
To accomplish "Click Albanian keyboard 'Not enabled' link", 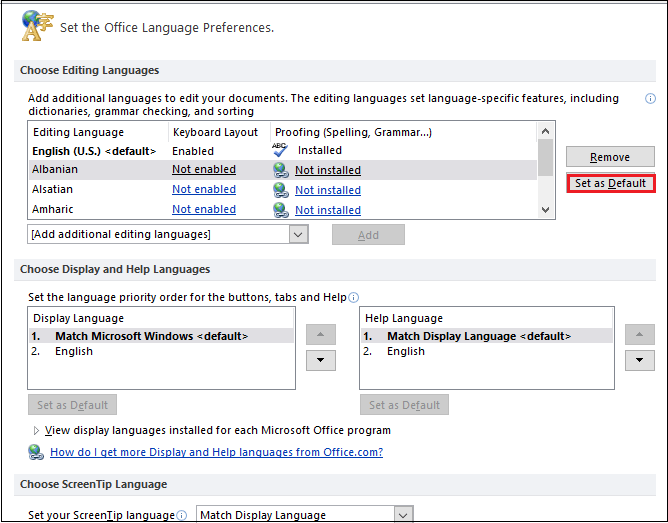I will [x=204, y=169].
